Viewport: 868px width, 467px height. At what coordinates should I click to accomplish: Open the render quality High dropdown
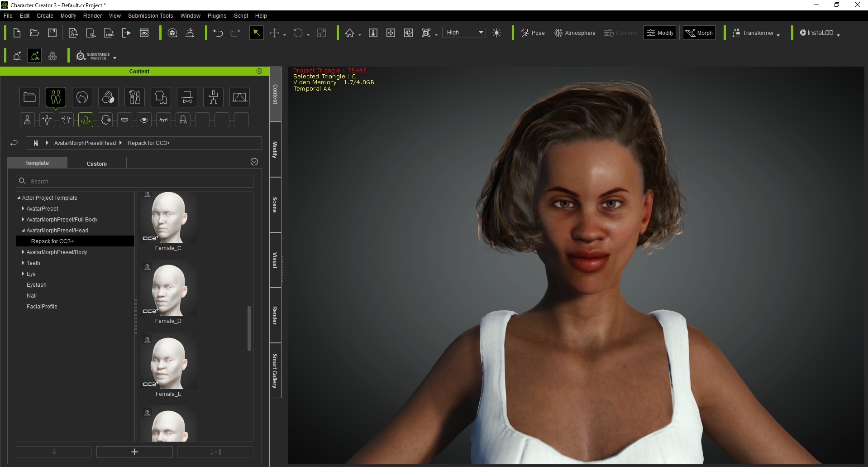tap(464, 33)
